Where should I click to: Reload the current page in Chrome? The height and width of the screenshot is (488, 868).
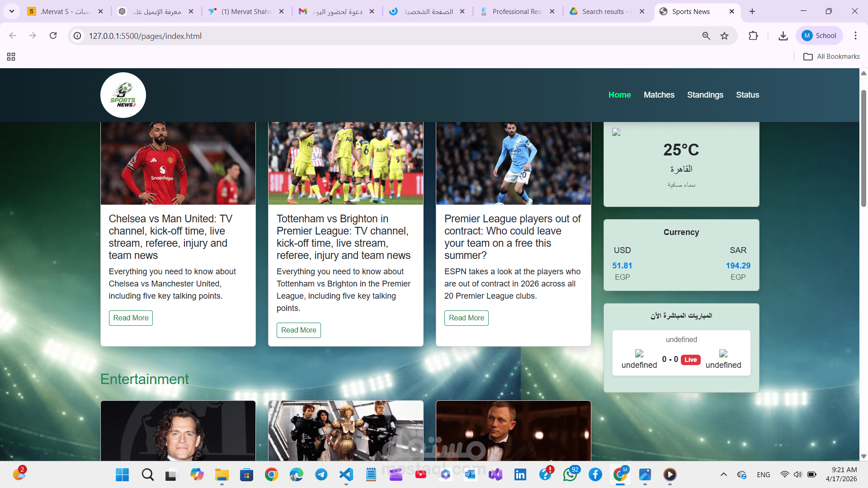[53, 36]
